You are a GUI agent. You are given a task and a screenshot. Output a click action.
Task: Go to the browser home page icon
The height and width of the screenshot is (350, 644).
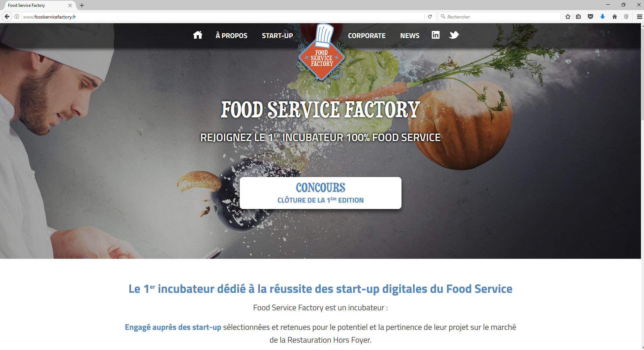point(615,16)
